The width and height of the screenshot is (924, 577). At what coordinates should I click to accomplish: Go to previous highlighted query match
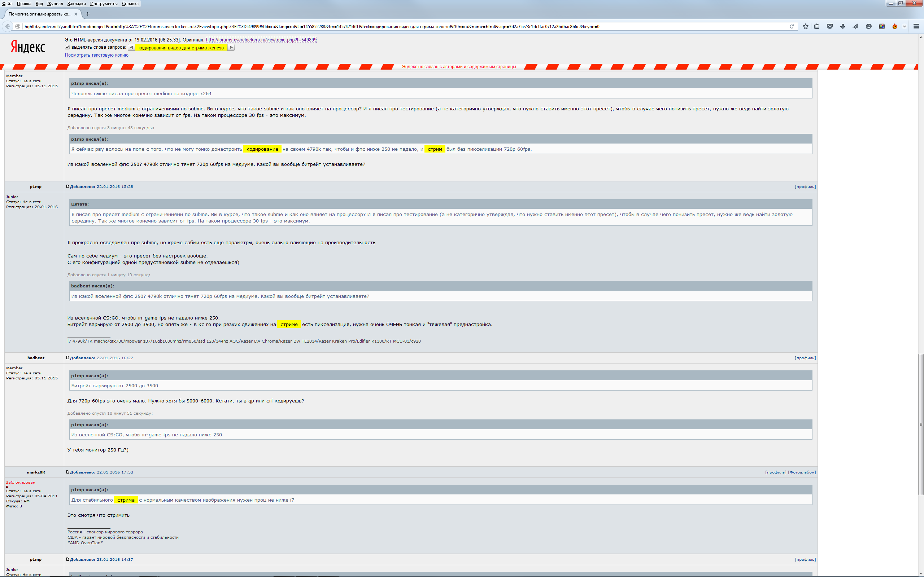131,48
